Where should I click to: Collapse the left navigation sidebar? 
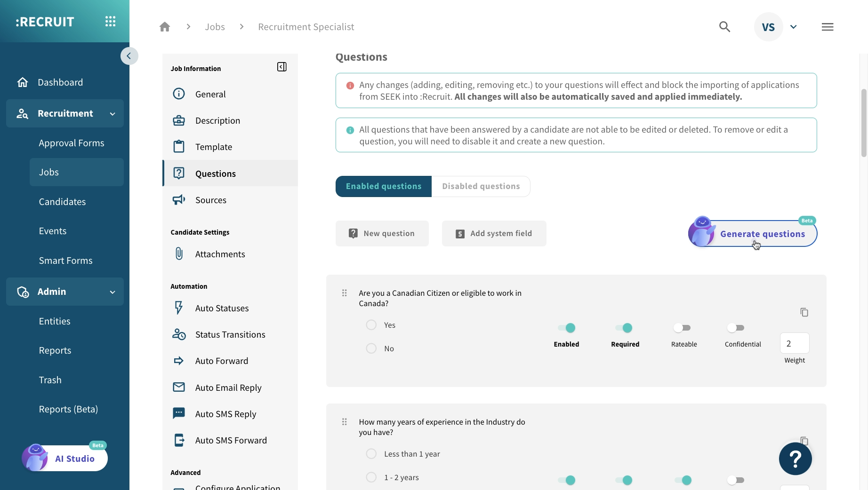click(x=129, y=56)
